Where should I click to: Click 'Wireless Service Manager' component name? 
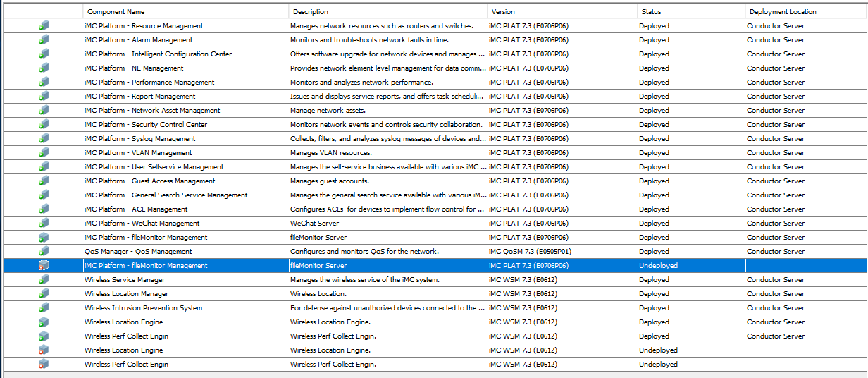click(125, 280)
